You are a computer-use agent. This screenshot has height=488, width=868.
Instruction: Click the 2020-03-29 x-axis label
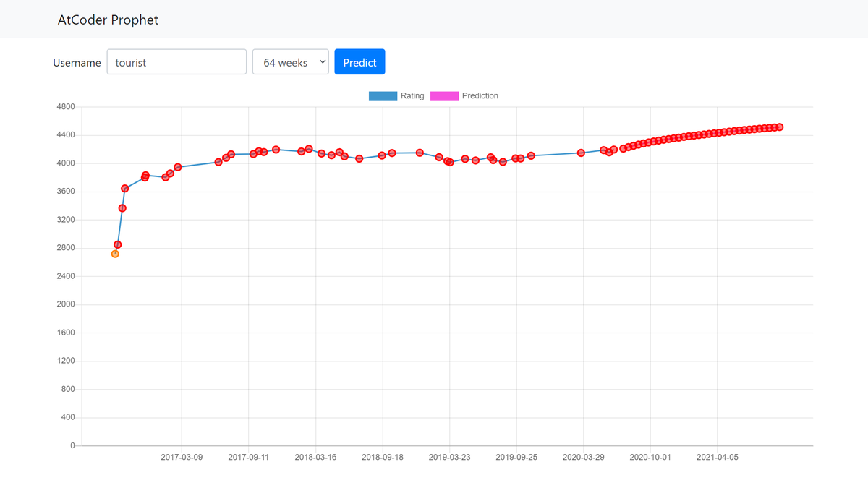pyautogui.click(x=583, y=457)
